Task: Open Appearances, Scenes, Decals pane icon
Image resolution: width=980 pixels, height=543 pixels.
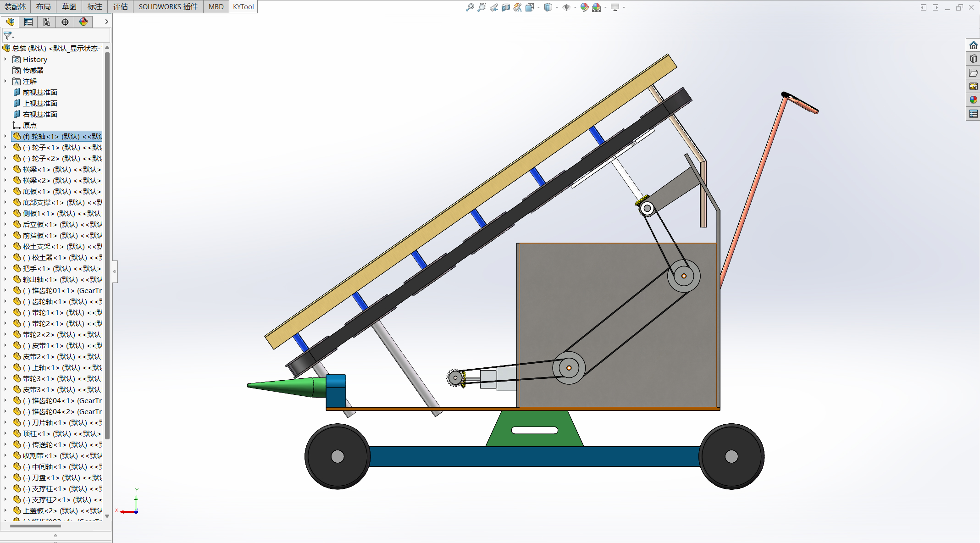Action: [x=973, y=100]
